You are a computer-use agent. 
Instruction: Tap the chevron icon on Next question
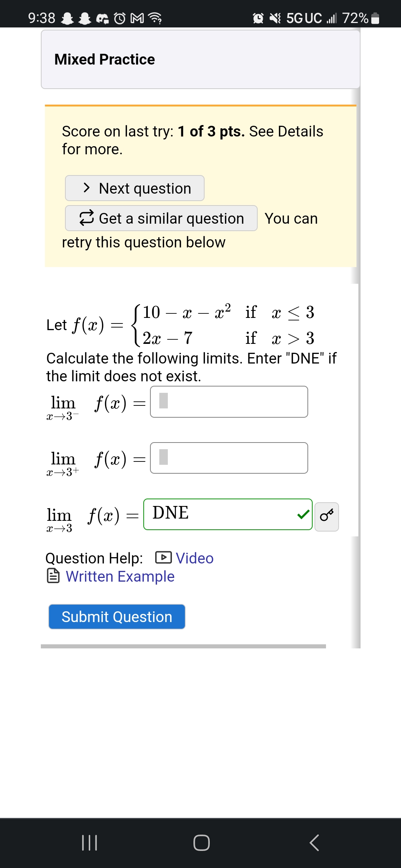pyautogui.click(x=88, y=188)
